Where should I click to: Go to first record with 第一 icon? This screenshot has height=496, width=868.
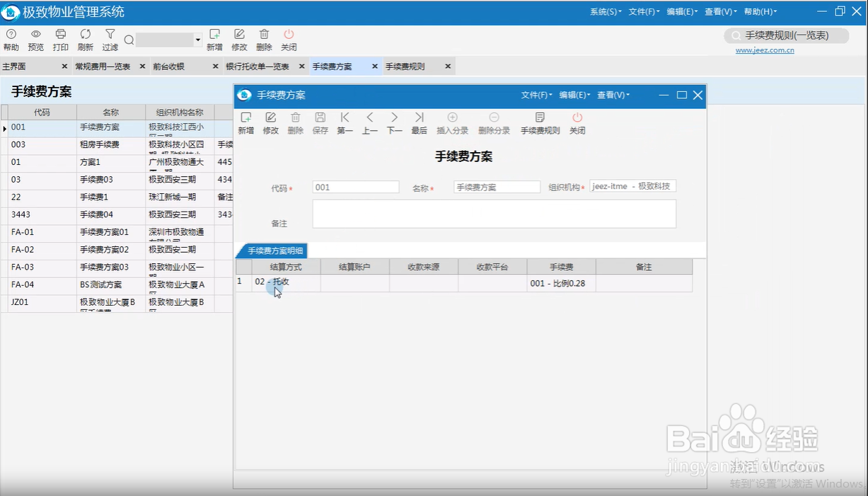pos(345,122)
